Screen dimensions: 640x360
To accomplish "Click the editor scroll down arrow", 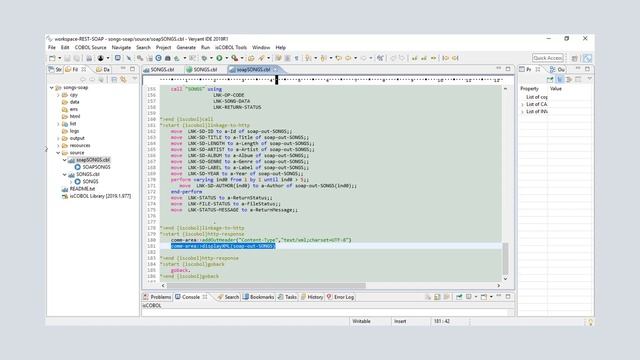I will pyautogui.click(x=506, y=279).
